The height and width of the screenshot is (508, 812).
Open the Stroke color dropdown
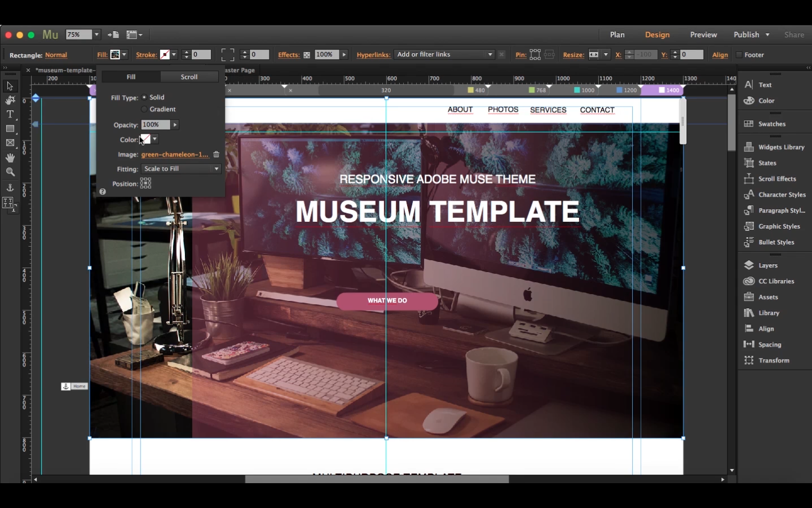pyautogui.click(x=174, y=54)
